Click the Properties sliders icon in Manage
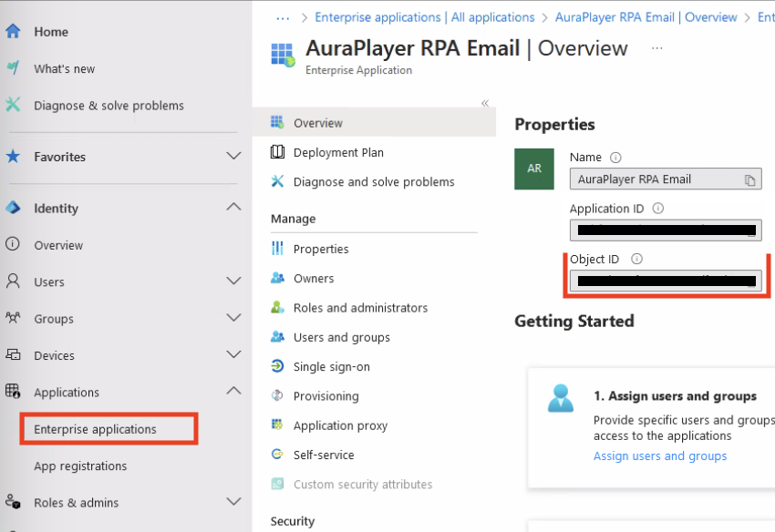Viewport: 775px width, 532px height. click(277, 248)
